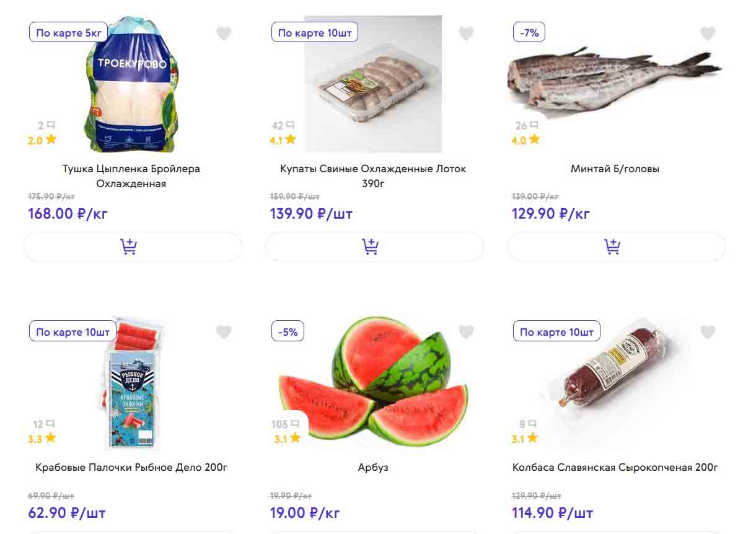Favorite the pork kupaty sausages
The image size is (756, 534).
[466, 33]
